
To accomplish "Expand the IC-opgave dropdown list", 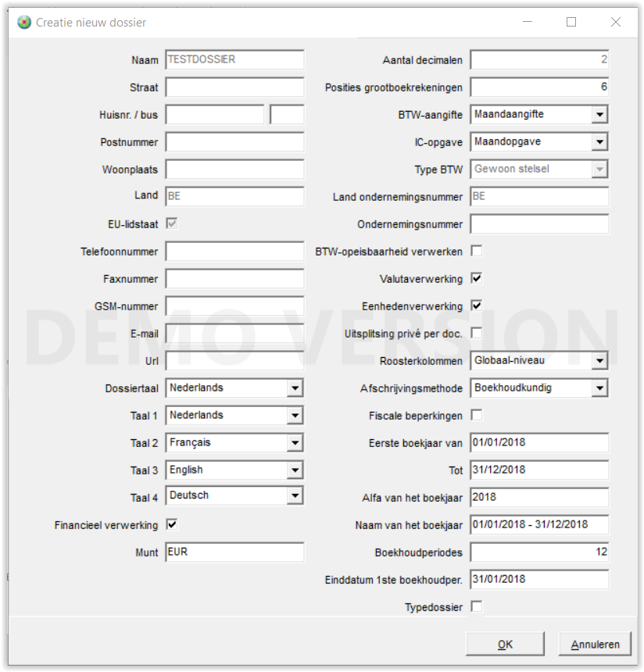I will (x=599, y=142).
